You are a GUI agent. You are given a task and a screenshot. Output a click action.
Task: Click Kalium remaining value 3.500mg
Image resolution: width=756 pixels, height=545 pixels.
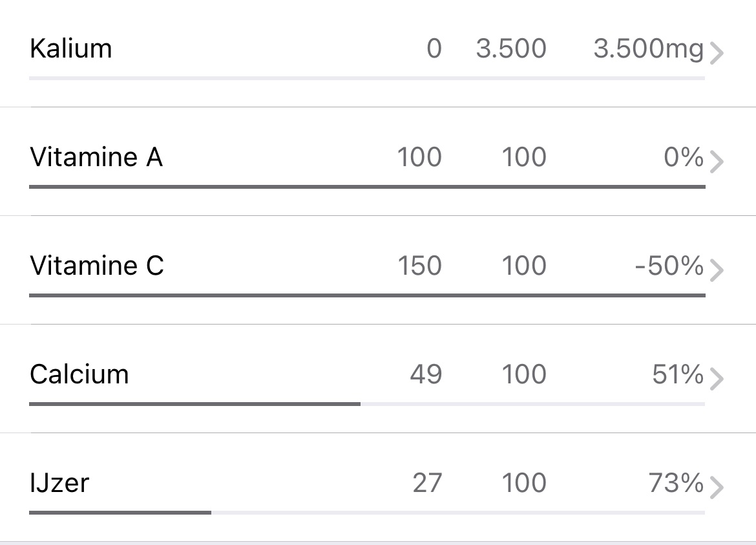point(648,49)
